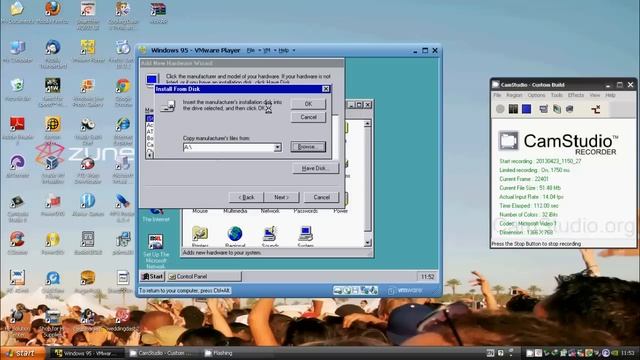Click the Screen Annotations icon in CamStudio toolbar

click(557, 109)
